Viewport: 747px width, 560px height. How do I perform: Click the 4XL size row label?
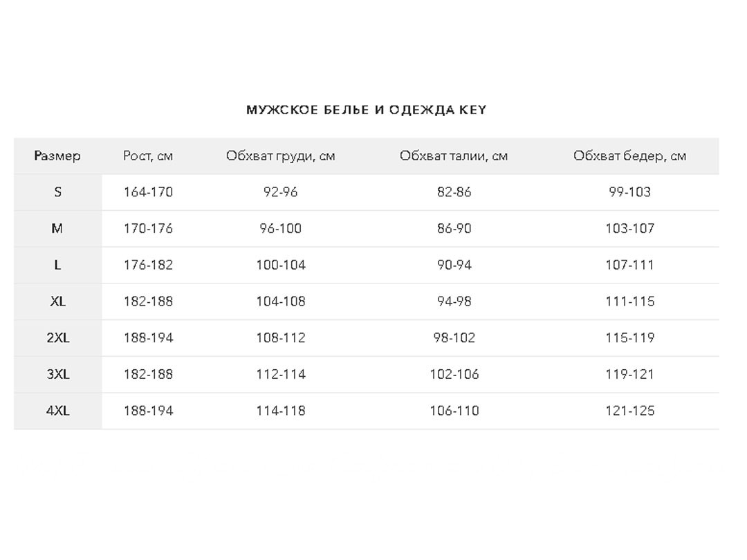pos(57,411)
